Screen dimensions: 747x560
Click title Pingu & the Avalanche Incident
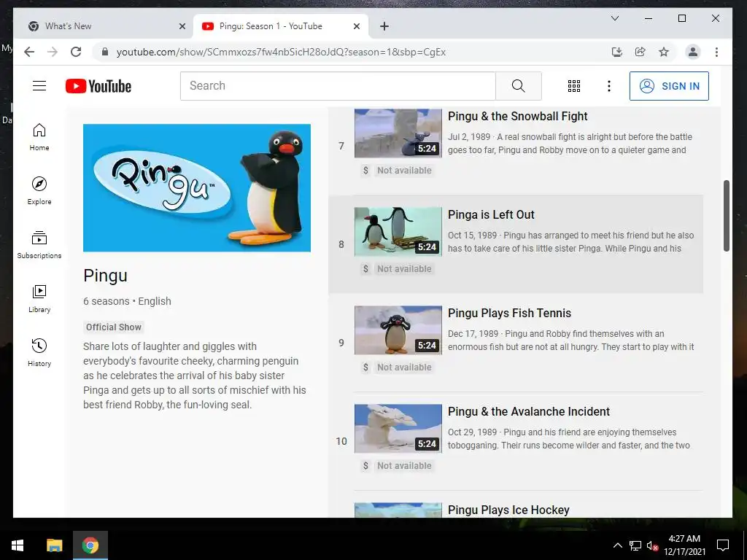coord(529,412)
